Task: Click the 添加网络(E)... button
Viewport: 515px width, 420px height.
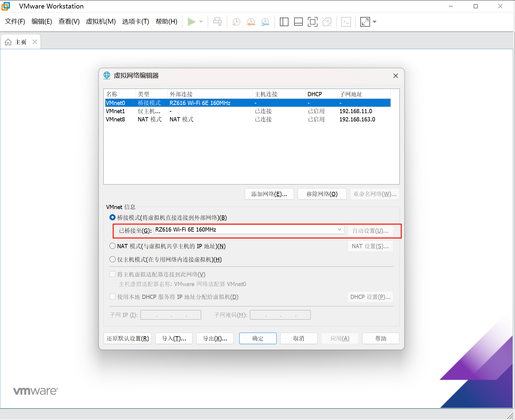Action: pos(269,194)
